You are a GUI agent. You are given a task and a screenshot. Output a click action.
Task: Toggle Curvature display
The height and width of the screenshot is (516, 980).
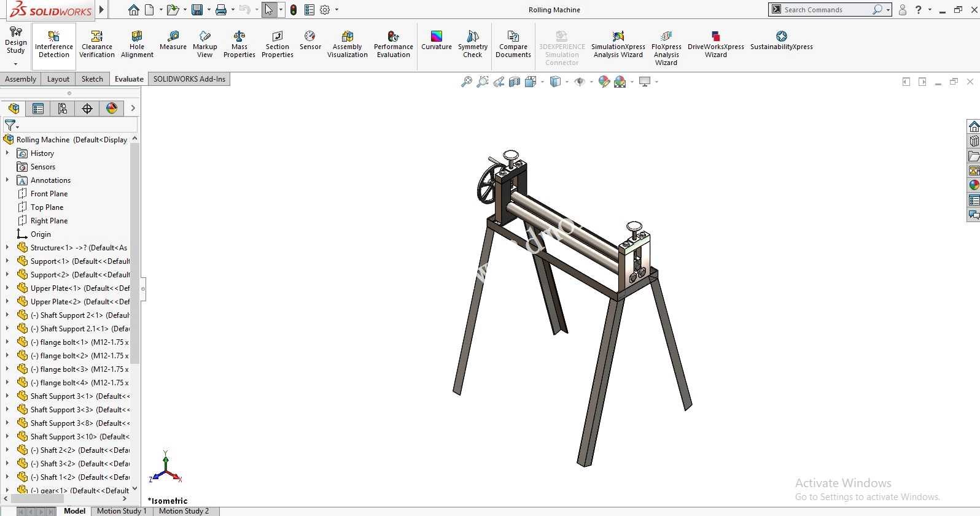[437, 40]
